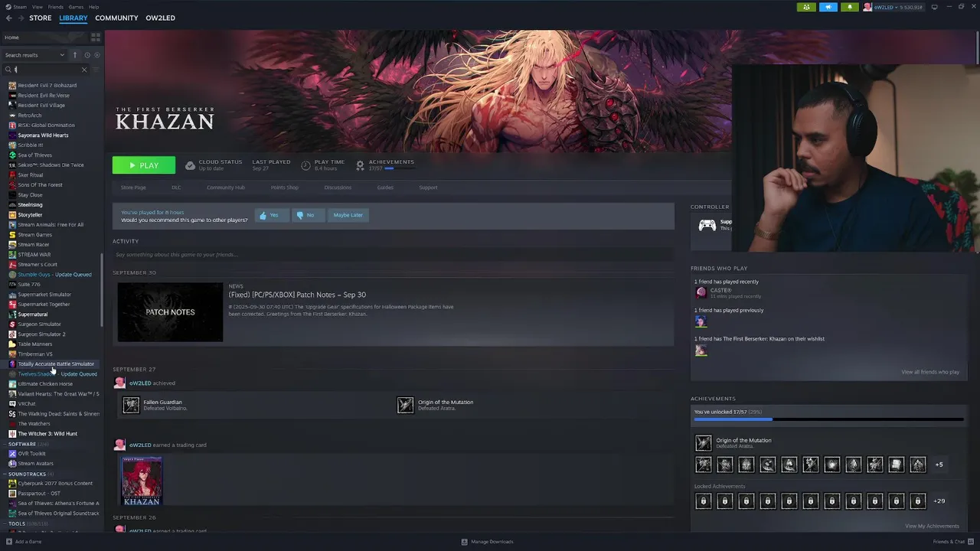
Task: Click the Maybe Later button
Action: [x=348, y=215]
